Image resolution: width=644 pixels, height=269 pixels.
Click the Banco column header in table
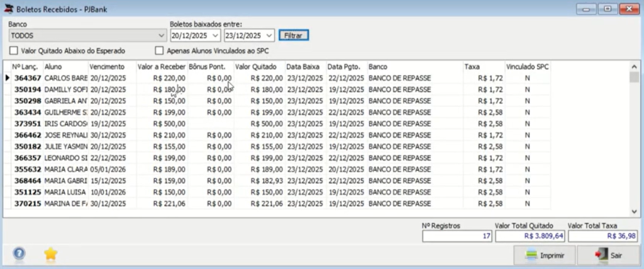tap(415, 67)
